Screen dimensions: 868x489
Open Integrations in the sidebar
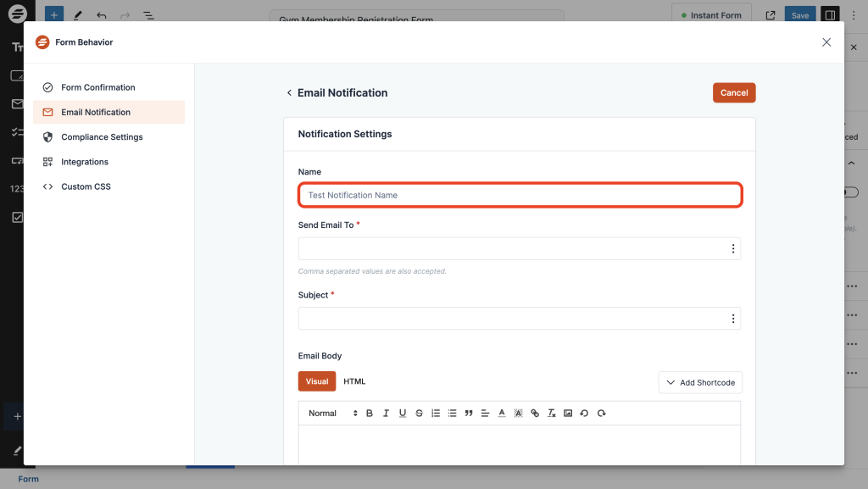tap(85, 162)
